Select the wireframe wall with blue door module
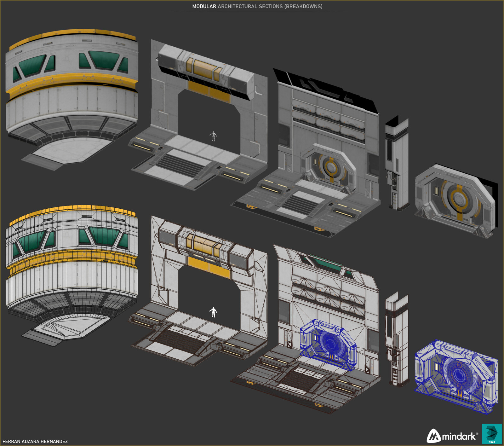504x446 pixels. pos(306,329)
